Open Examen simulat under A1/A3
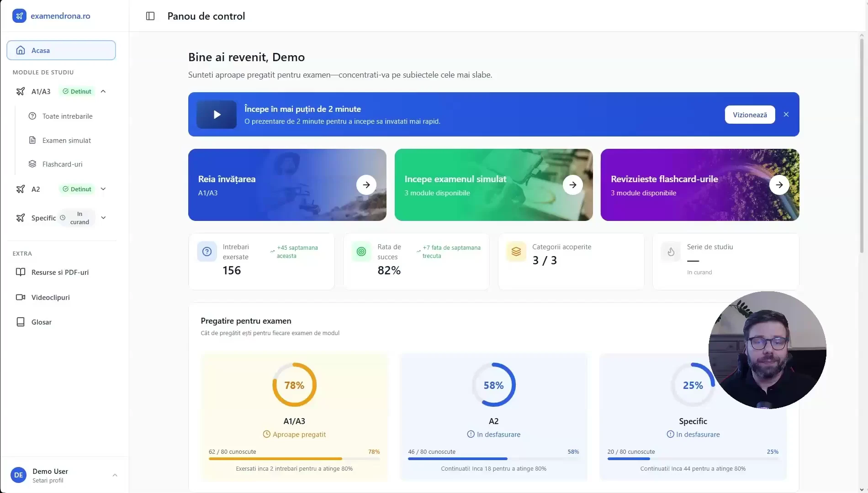The height and width of the screenshot is (493, 868). 67,140
